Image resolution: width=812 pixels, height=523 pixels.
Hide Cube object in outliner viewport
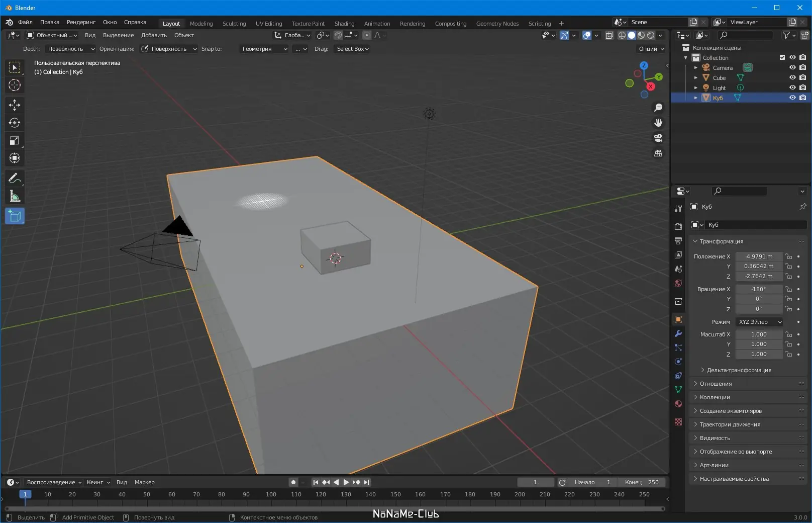coord(792,77)
